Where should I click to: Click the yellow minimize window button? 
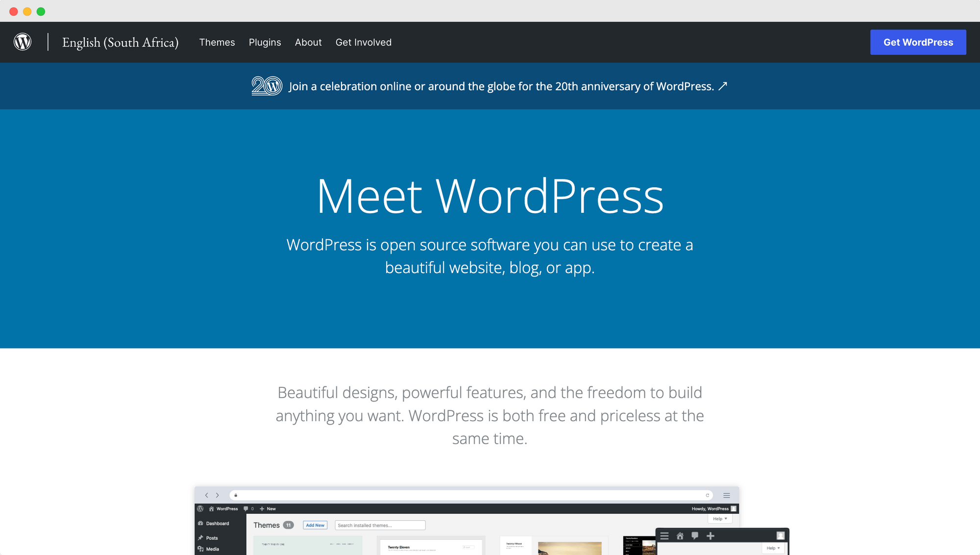pyautogui.click(x=27, y=11)
